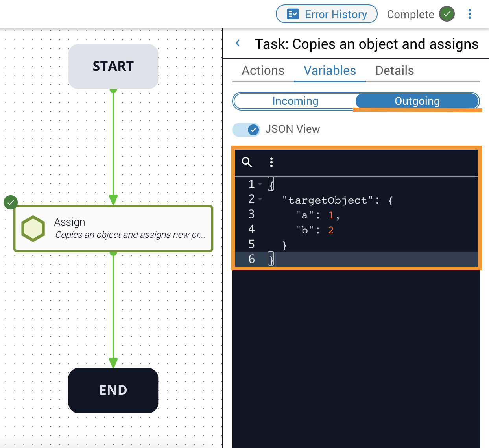Select the Outgoing variables option

pyautogui.click(x=417, y=101)
